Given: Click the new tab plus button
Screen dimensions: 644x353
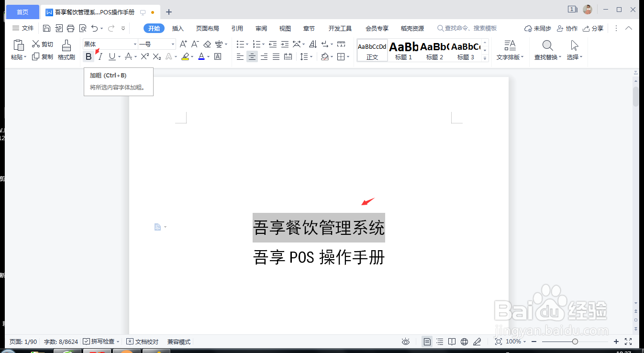Looking at the screenshot, I should pos(168,12).
